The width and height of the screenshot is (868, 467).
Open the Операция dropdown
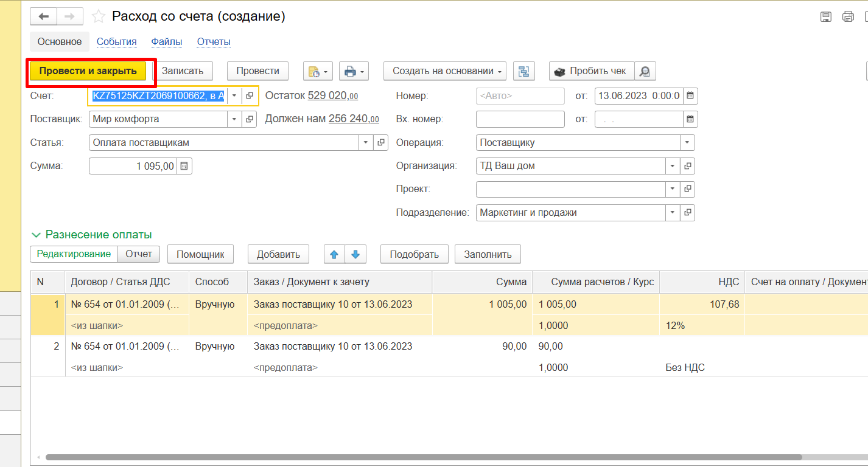[x=687, y=143]
